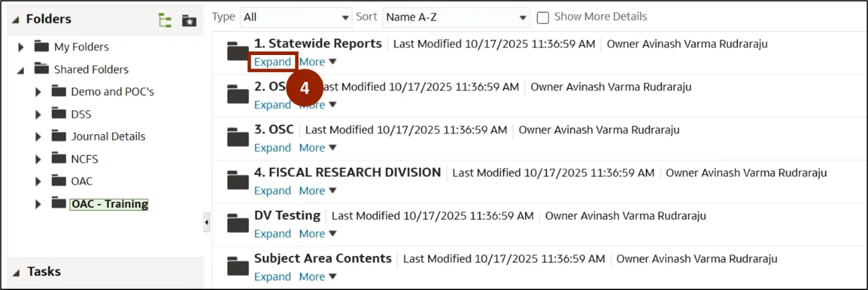Screen dimensions: 868x290
Task: Click the FISCAL RESEARCH DIVISION folder icon
Action: point(238,181)
